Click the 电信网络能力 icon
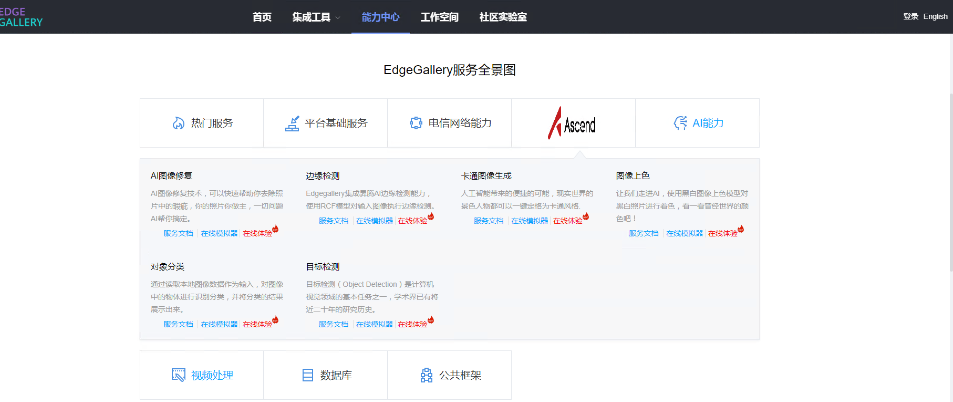The height and width of the screenshot is (402, 953). pyautogui.click(x=416, y=123)
